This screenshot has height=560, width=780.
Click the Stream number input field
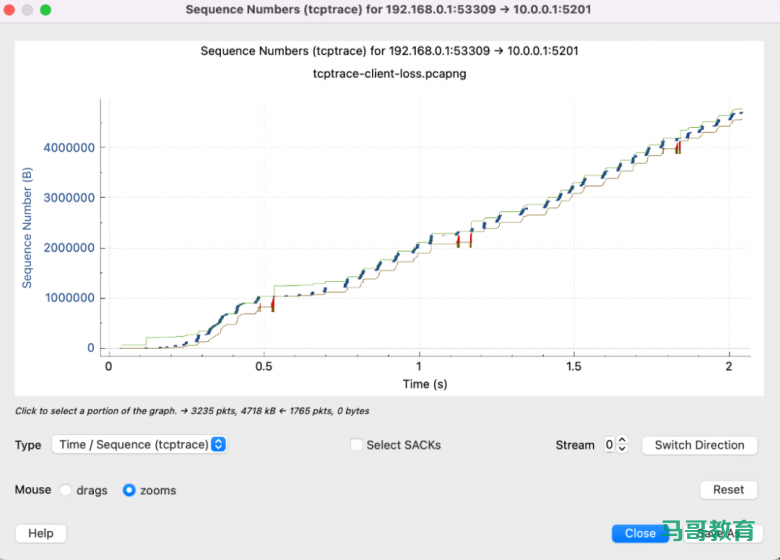608,445
